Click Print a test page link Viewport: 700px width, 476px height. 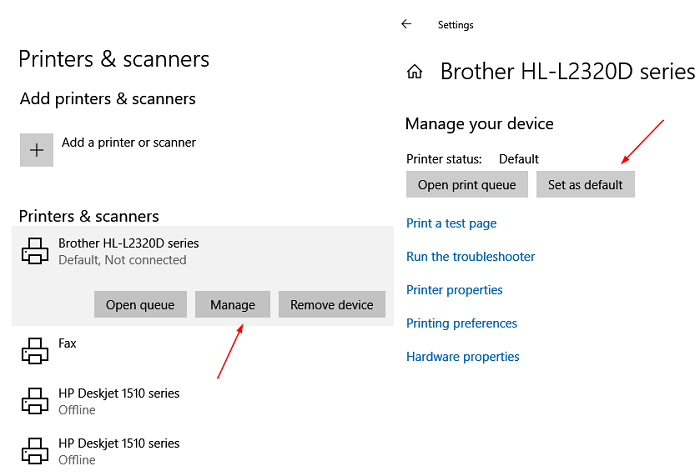(451, 223)
